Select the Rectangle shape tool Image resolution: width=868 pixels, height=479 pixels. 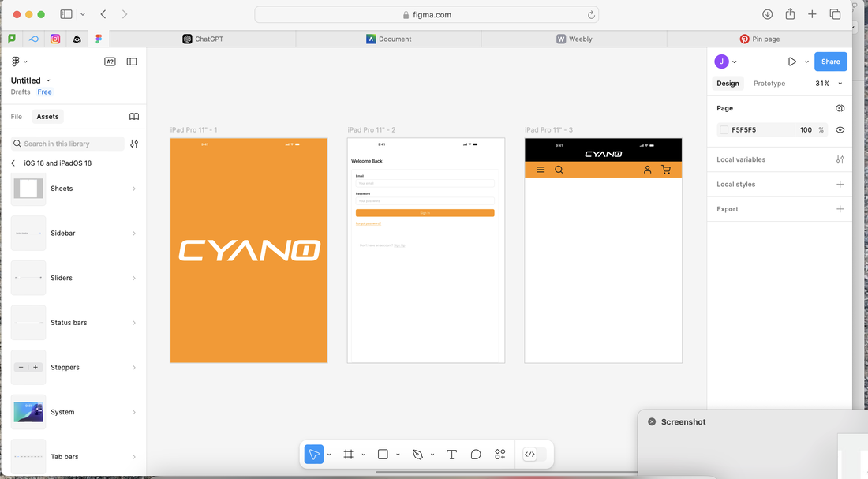(x=383, y=455)
